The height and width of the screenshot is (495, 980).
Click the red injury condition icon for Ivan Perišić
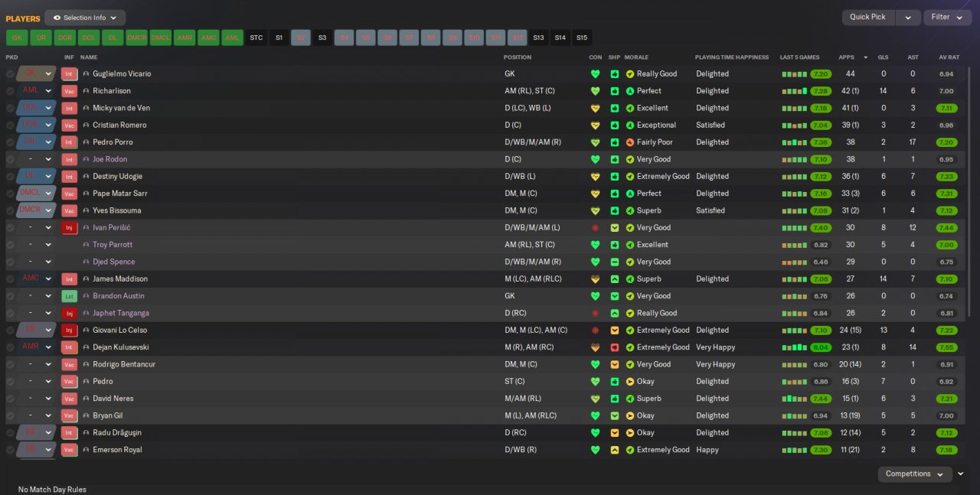595,228
